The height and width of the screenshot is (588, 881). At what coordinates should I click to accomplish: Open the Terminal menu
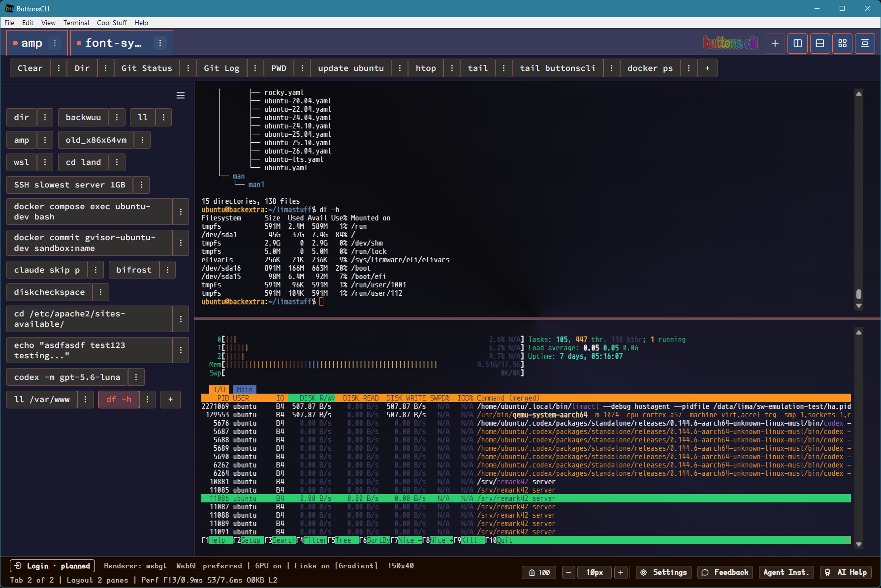pos(76,23)
